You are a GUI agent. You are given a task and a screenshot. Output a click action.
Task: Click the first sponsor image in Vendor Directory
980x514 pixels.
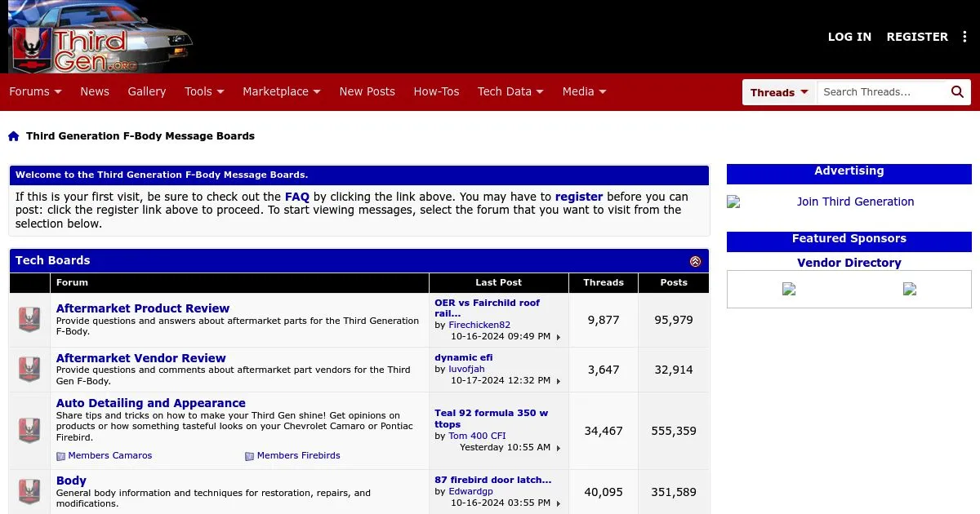point(789,289)
